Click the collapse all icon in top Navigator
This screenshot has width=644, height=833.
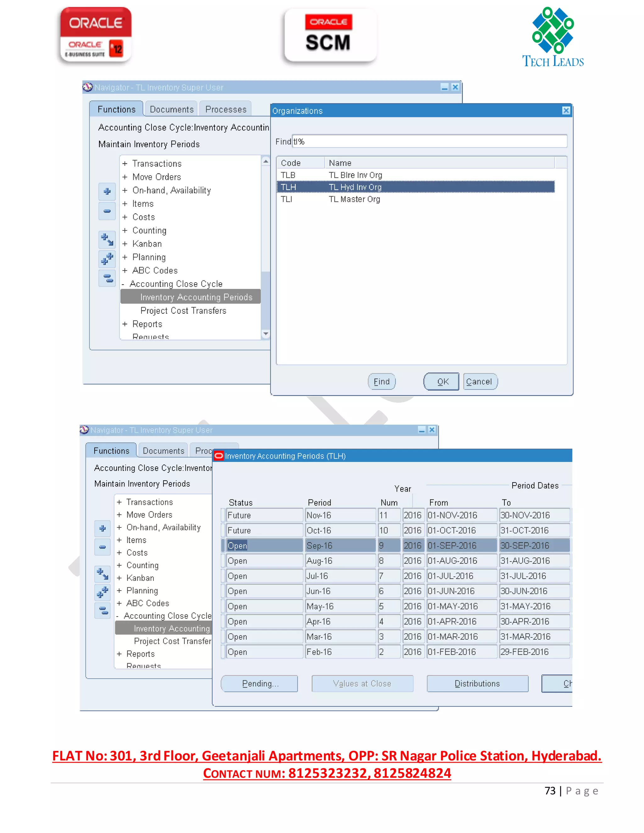107,279
